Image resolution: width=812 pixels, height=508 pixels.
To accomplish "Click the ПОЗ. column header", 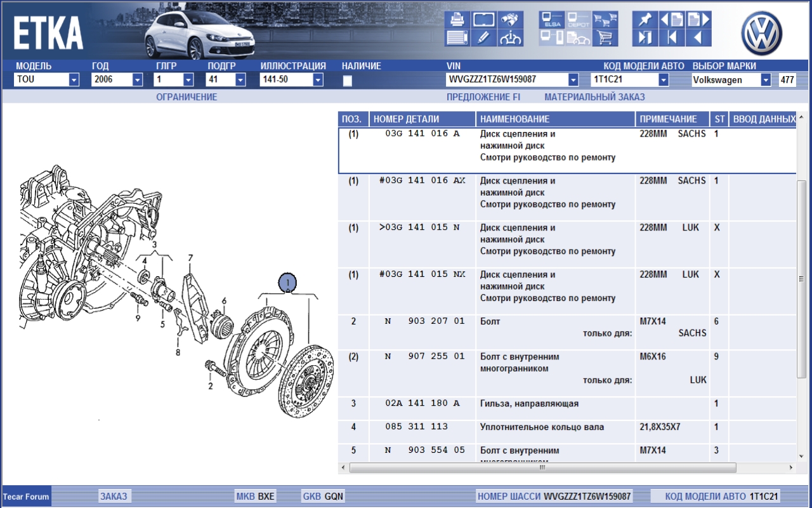I will click(x=353, y=119).
